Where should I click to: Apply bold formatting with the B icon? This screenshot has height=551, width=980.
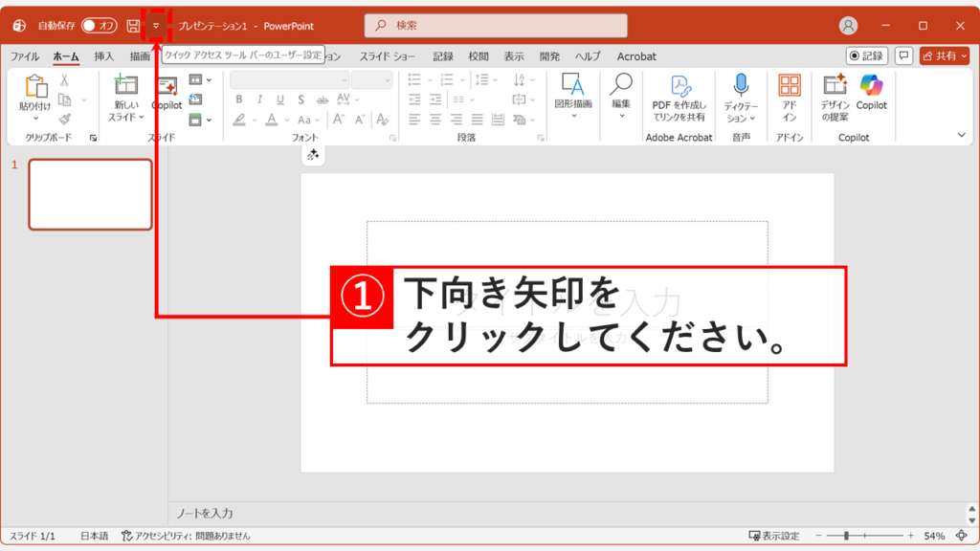point(239,99)
